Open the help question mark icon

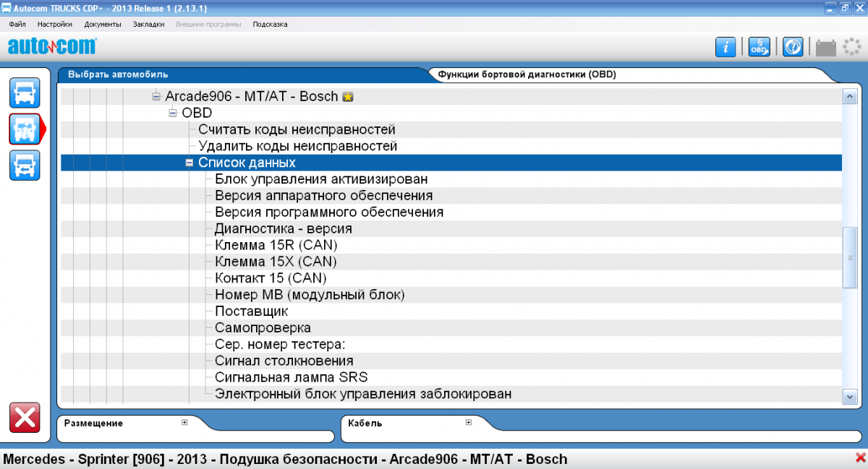(793, 47)
